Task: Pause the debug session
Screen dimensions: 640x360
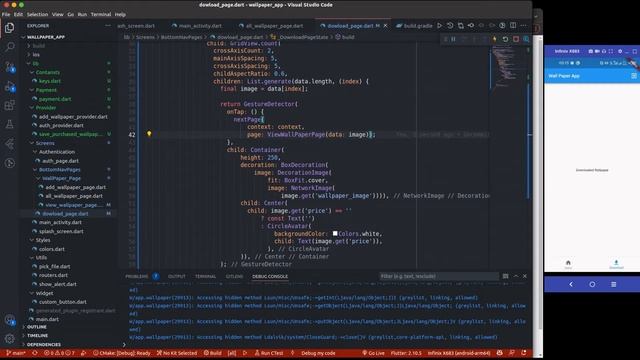Action: [x=453, y=39]
